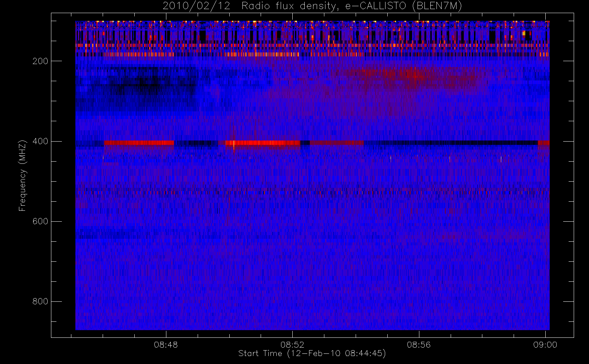Click the '600' frequency tick label
The height and width of the screenshot is (364, 589).
[40, 221]
